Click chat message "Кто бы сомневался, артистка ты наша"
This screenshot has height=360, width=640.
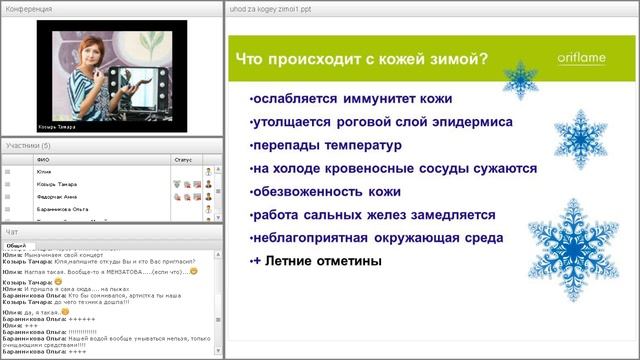click(125, 295)
